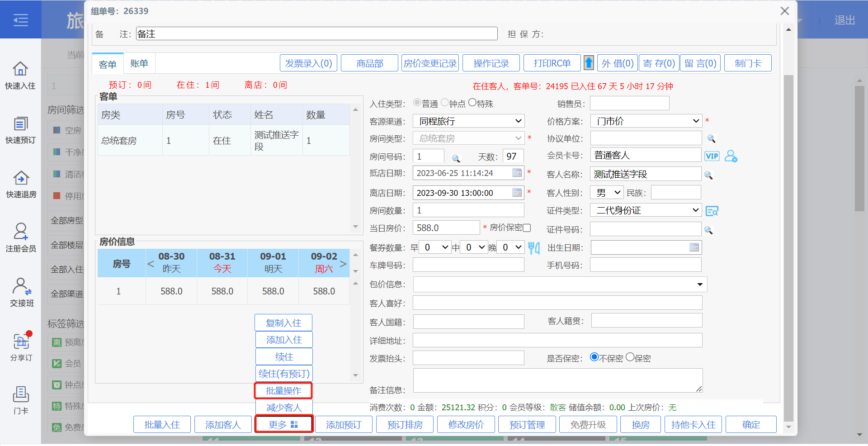Toggle 房价保密 checkbox

527,228
